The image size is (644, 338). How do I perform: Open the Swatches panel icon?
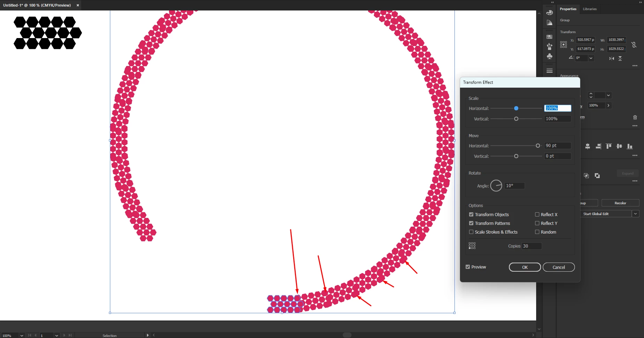click(549, 37)
